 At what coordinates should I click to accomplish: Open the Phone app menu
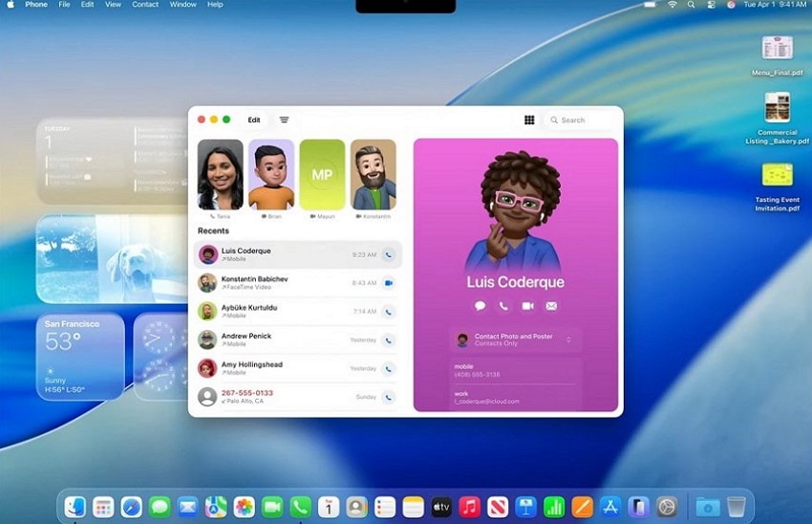pyautogui.click(x=36, y=4)
